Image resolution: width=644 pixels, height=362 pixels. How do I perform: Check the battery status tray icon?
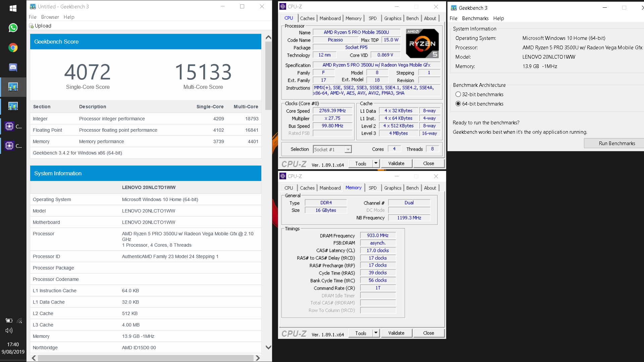tap(9, 320)
